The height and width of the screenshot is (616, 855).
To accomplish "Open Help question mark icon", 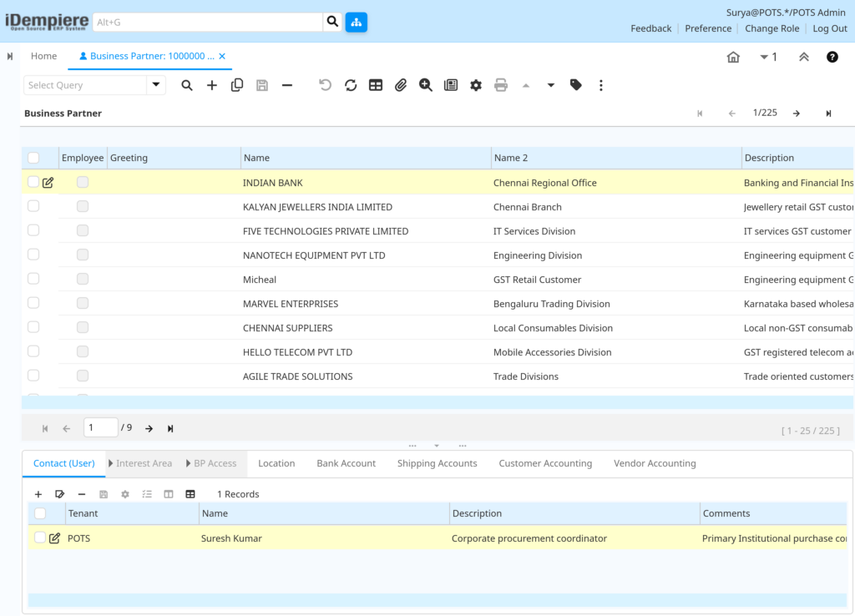I will click(x=832, y=57).
